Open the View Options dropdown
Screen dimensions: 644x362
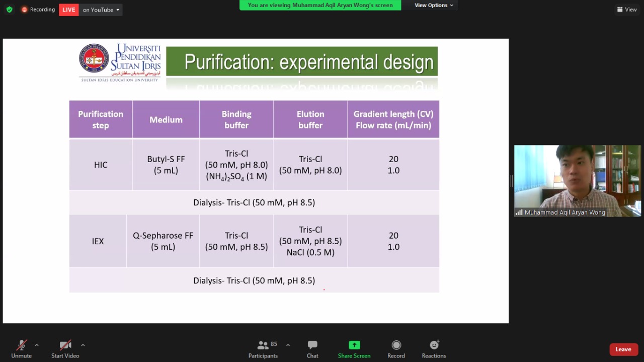[434, 5]
